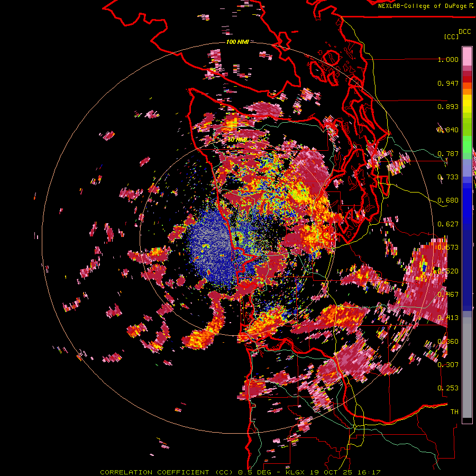Click the 0.893 legend value
The width and height of the screenshot is (476, 476).
click(448, 106)
